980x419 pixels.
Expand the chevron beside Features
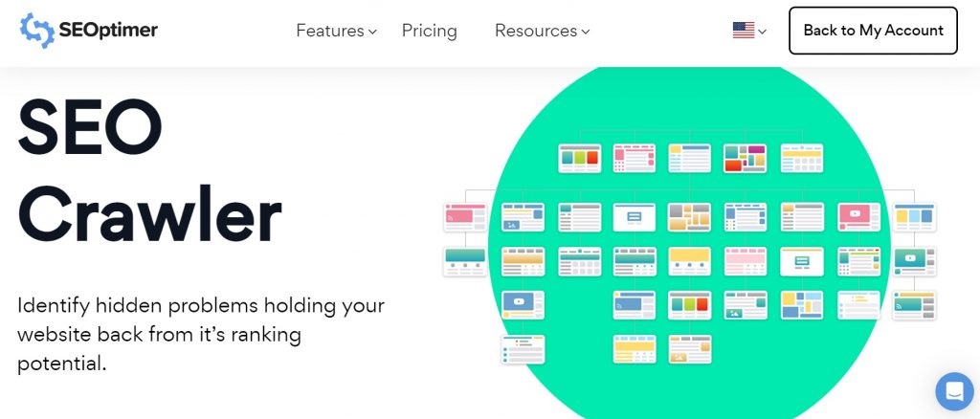372,33
